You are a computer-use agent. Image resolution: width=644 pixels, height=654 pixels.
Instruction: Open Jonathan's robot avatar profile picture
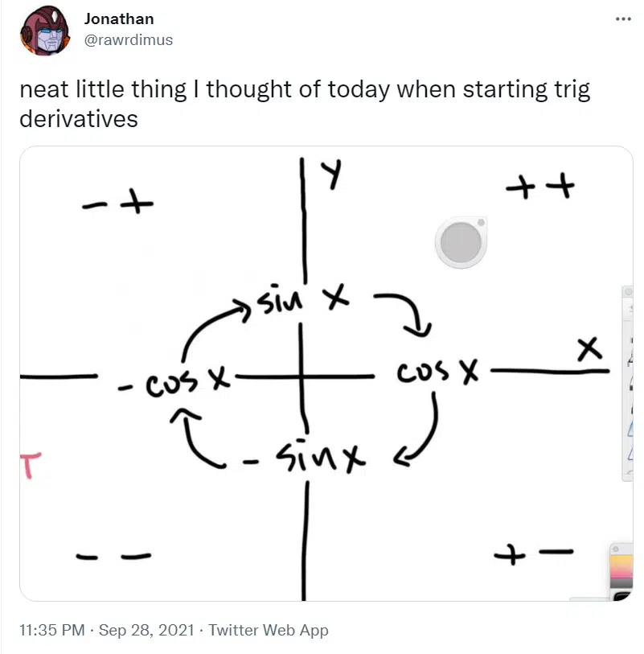pyautogui.click(x=45, y=31)
